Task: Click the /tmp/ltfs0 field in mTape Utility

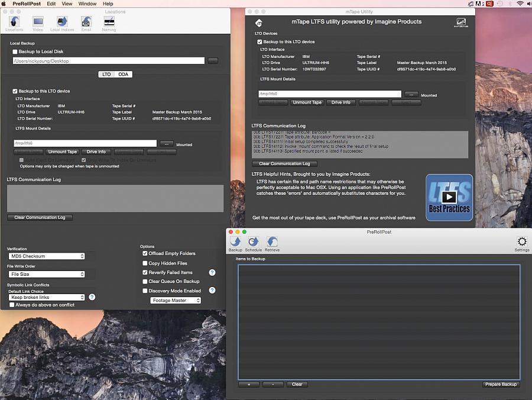Action: [330, 93]
